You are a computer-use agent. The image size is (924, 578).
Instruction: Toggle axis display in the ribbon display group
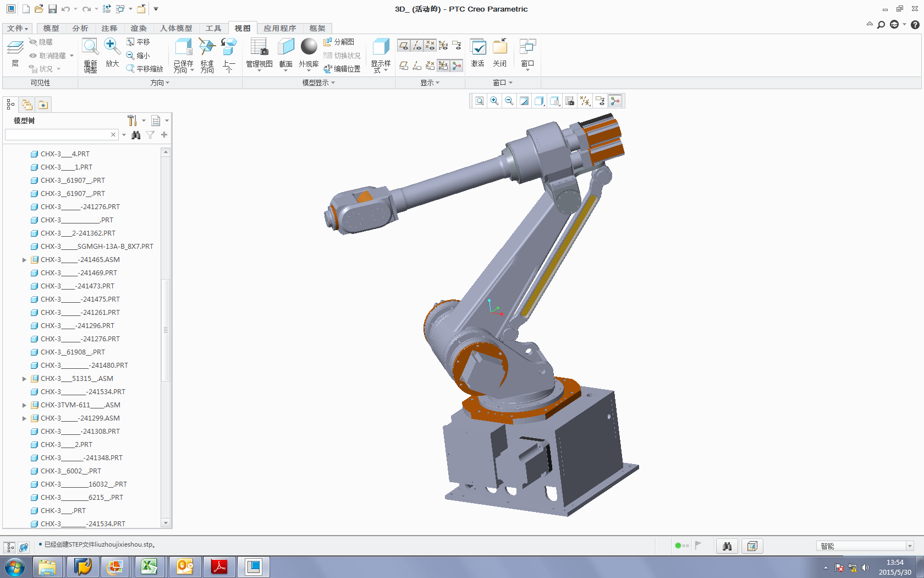(x=417, y=45)
